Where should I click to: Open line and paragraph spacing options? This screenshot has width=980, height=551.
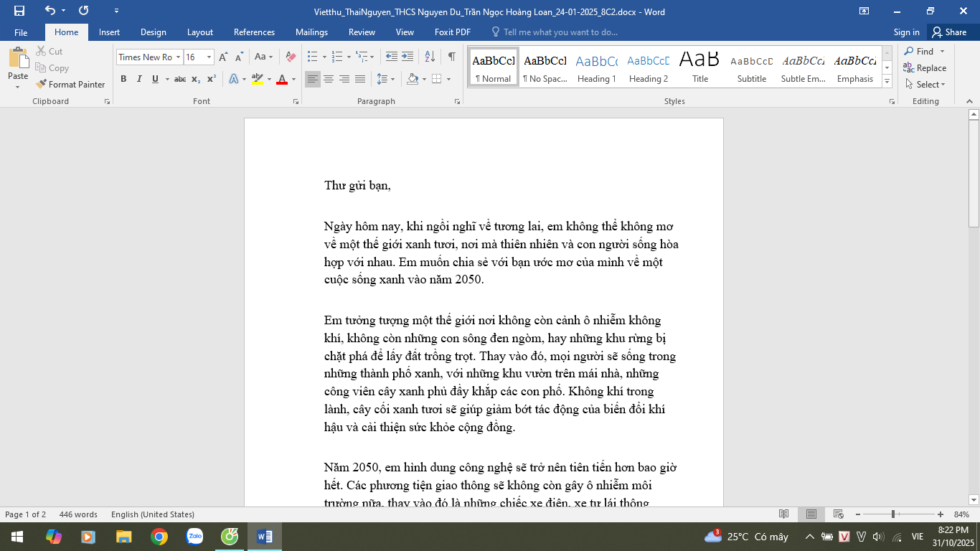coord(386,79)
